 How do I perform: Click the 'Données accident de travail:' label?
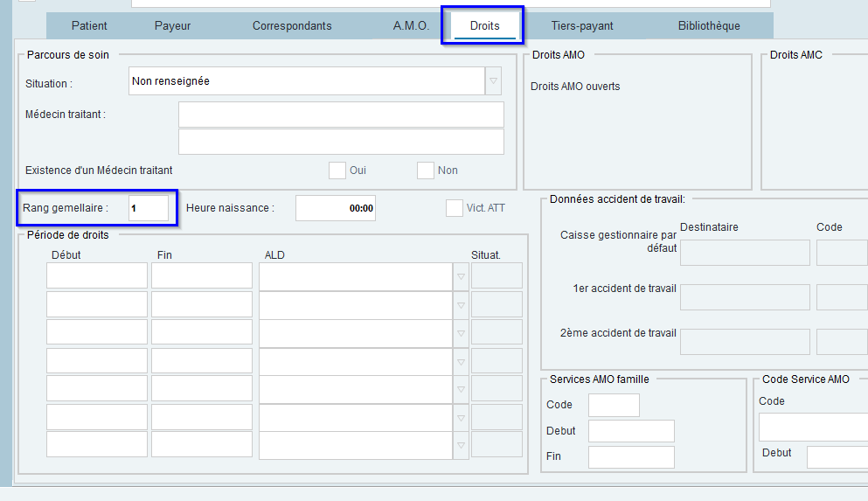[617, 199]
